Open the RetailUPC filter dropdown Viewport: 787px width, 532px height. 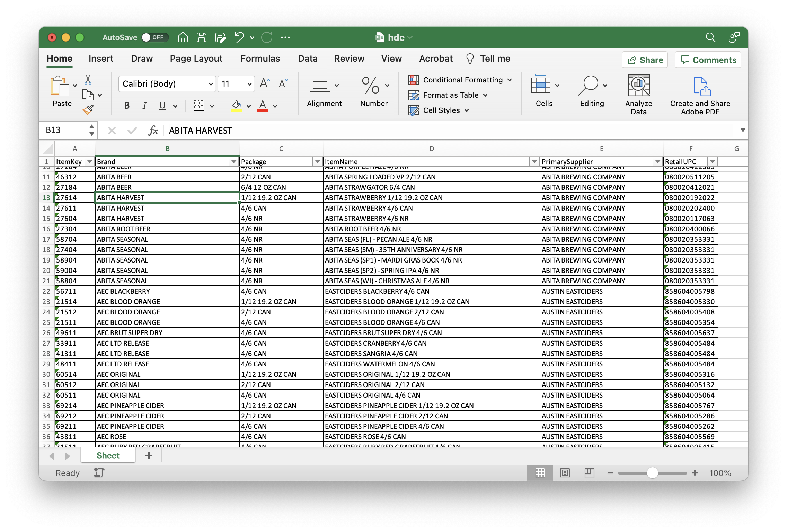[x=712, y=161]
